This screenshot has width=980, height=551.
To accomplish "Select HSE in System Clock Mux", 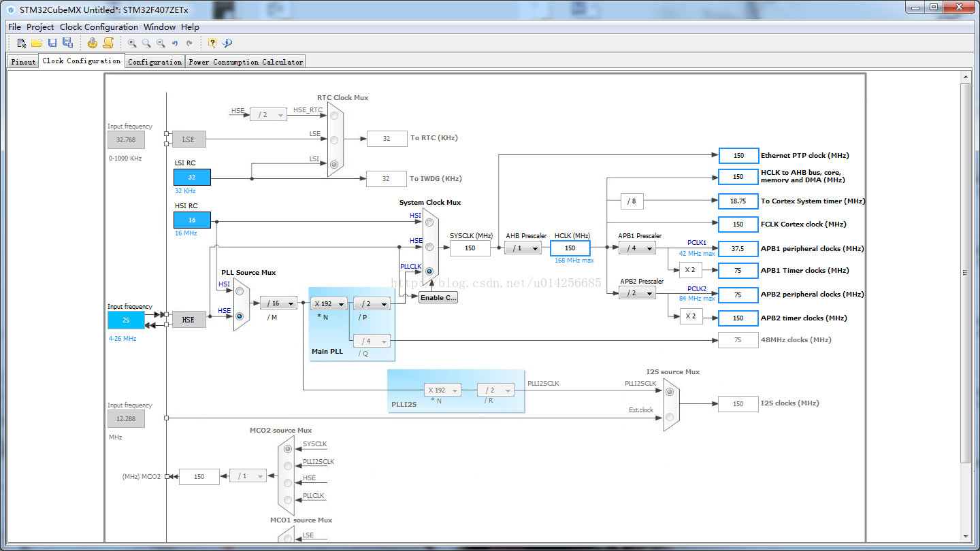I will (x=429, y=246).
